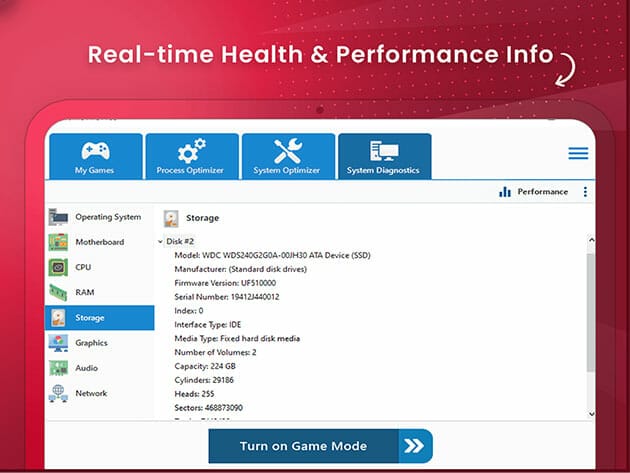Open the System Optimizer tab

[x=287, y=158]
